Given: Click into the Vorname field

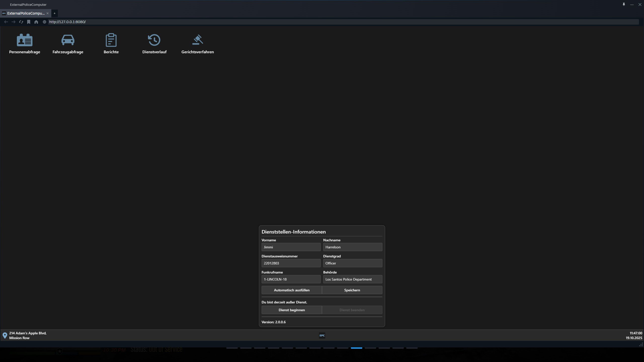Looking at the screenshot, I should click(291, 247).
